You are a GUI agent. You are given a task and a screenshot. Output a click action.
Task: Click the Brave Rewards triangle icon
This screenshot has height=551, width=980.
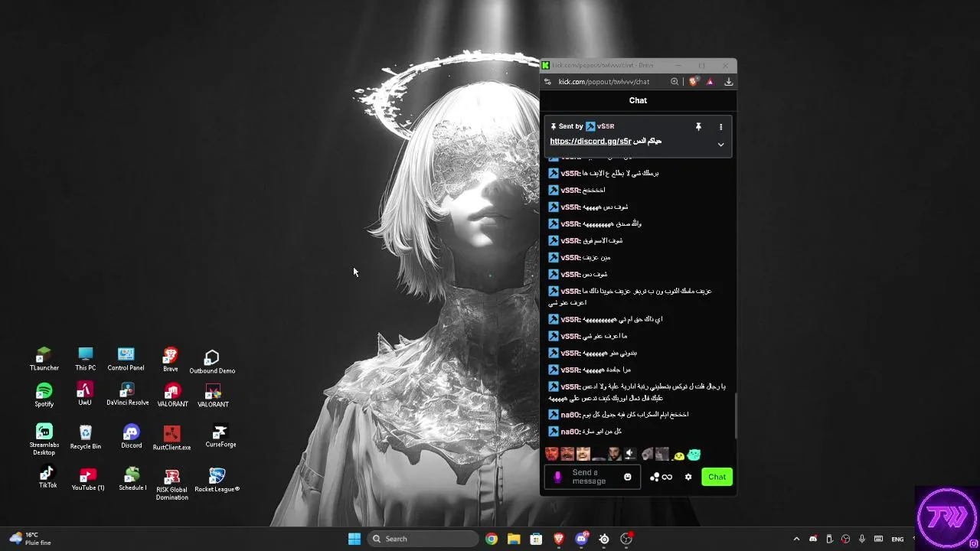[x=710, y=82]
